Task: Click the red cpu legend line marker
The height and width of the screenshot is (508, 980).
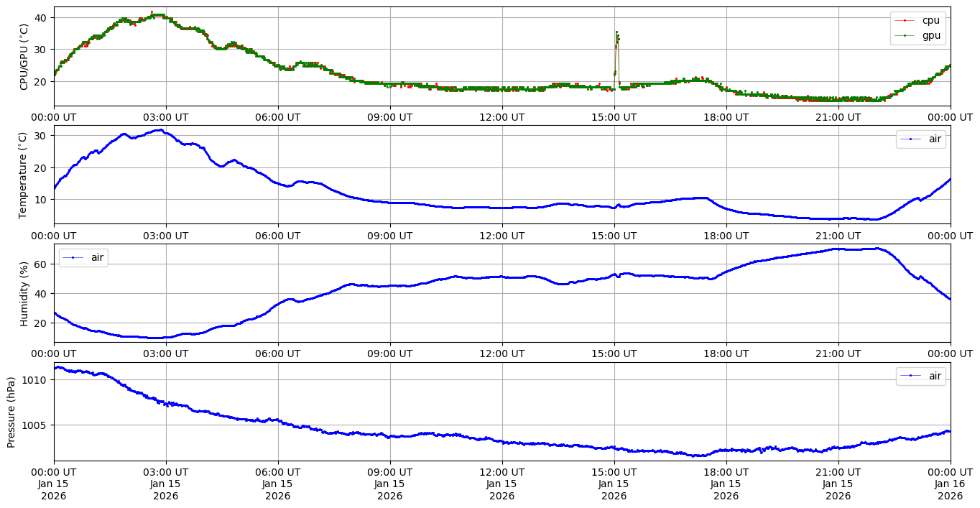Action: pyautogui.click(x=905, y=21)
